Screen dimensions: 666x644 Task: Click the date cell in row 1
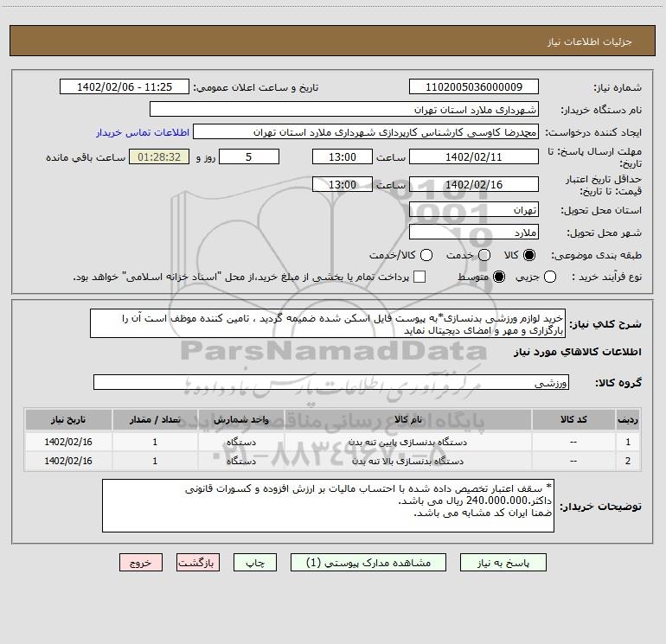(68, 442)
